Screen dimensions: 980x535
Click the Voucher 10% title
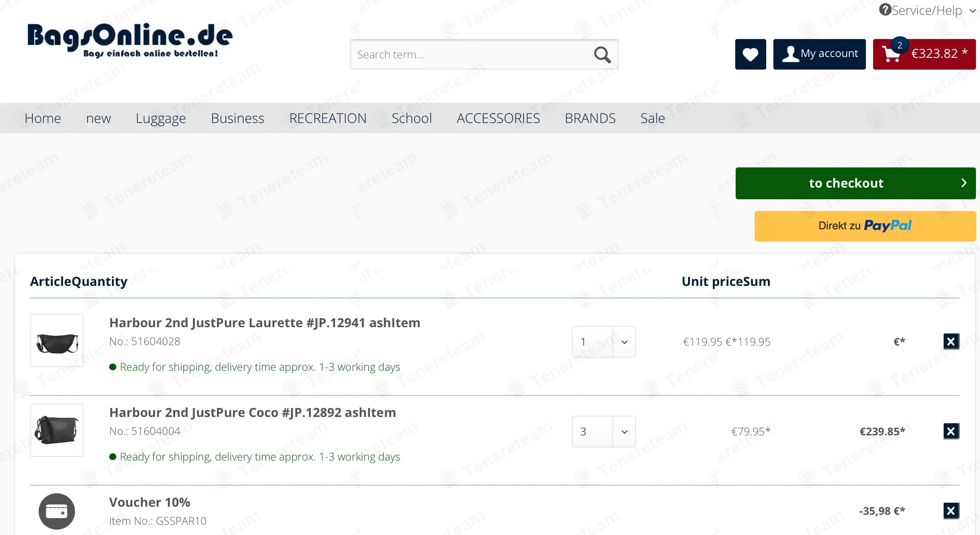tap(150, 502)
